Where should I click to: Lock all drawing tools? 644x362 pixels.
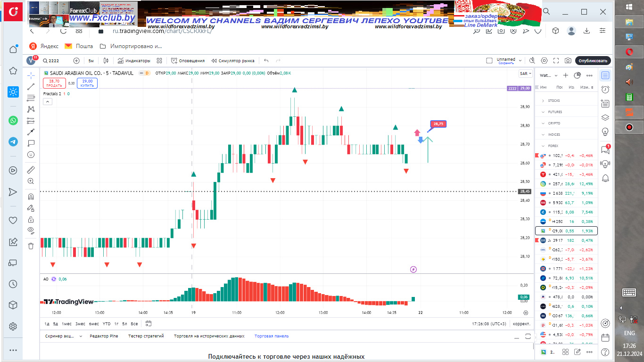point(31,219)
